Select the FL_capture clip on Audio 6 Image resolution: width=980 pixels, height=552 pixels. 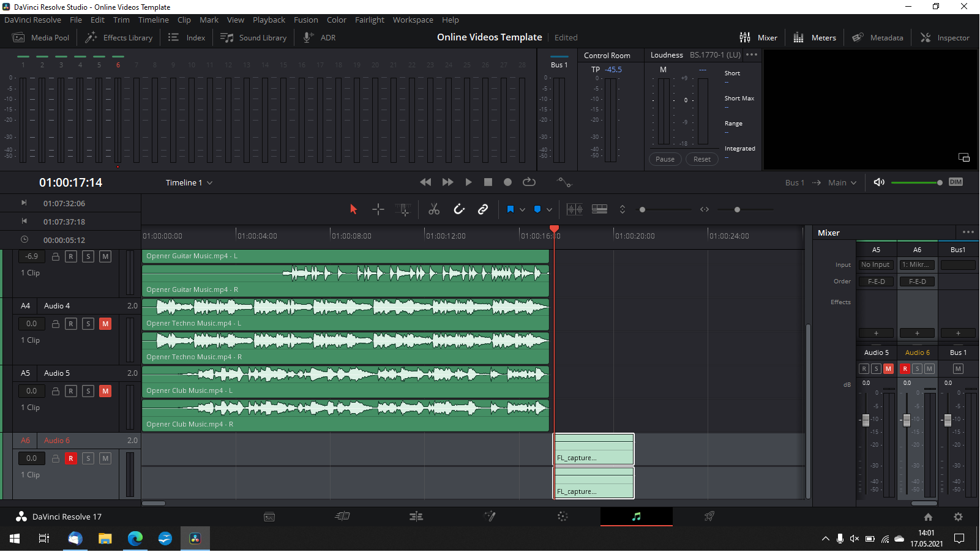pyautogui.click(x=594, y=466)
